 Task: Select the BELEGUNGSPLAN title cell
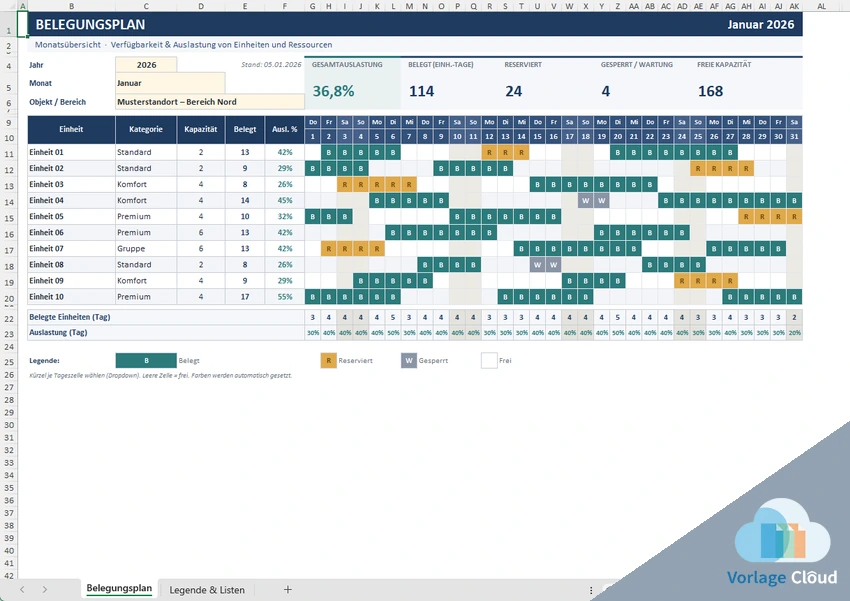90,24
